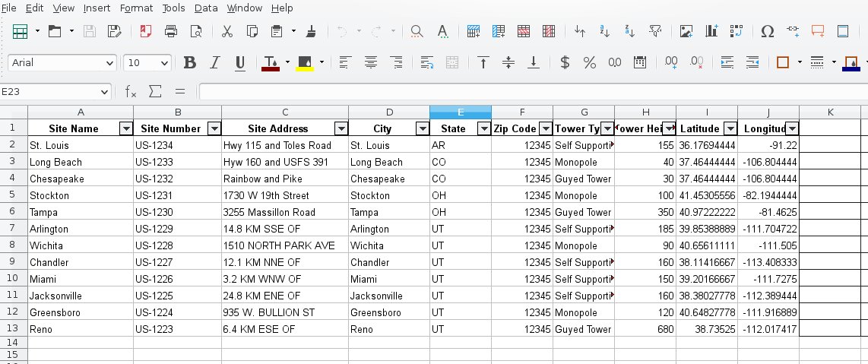Click the Cut scissors icon
Screen dimensions: 868x364
click(x=227, y=31)
